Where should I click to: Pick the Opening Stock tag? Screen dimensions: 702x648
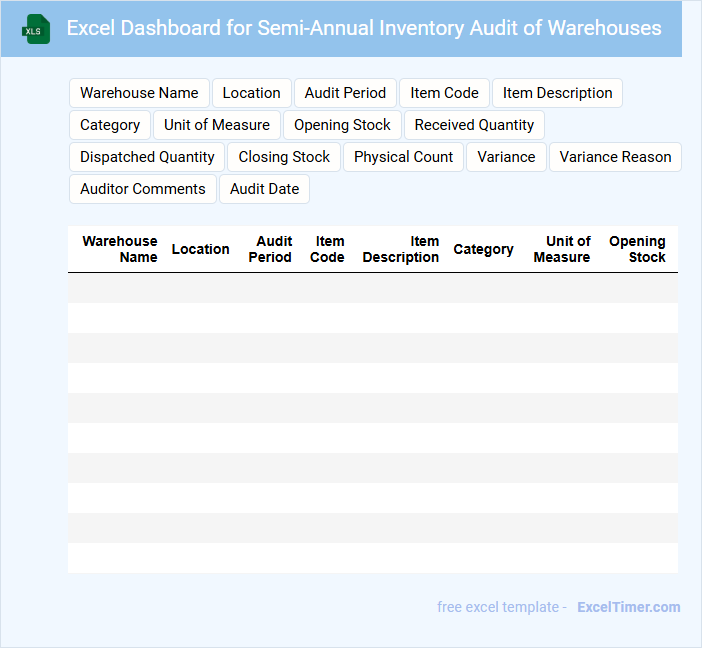(x=342, y=125)
